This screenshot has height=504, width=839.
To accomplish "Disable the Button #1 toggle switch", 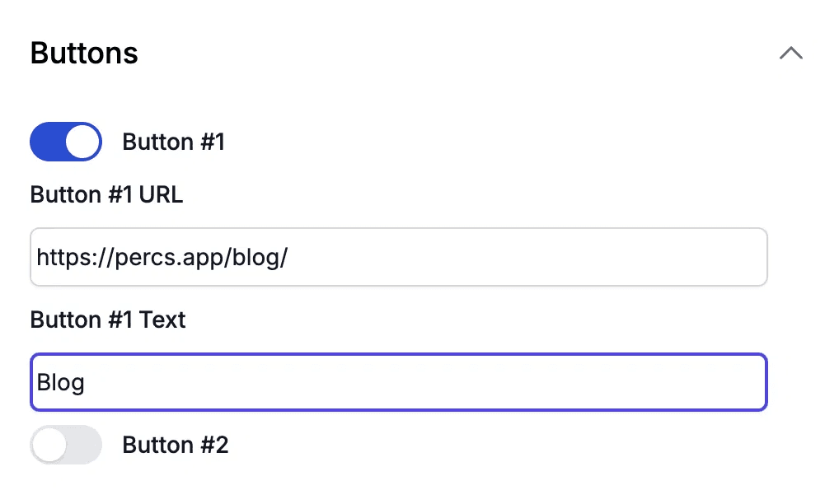I will 66,142.
